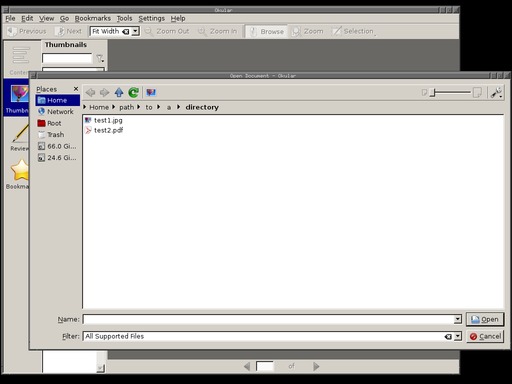512x384 pixels.
Task: Clear the Filter field with the clear icon
Action: pos(448,337)
